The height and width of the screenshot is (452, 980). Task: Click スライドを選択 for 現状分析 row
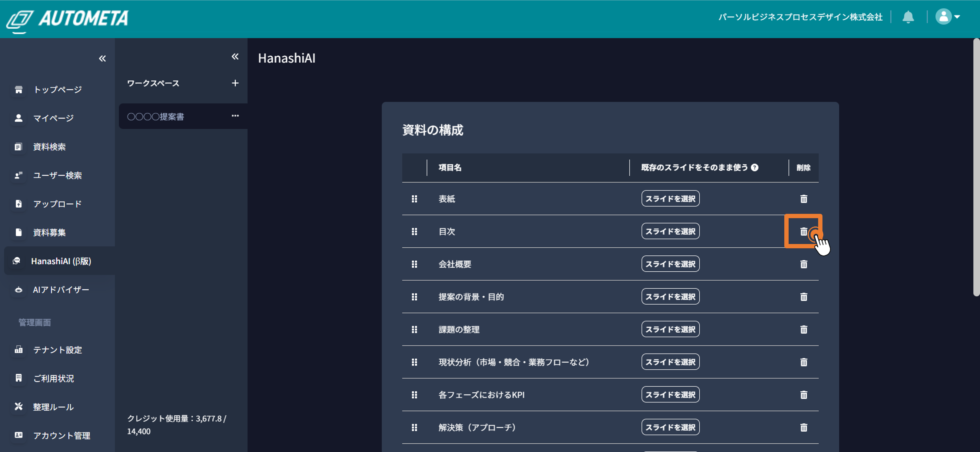pyautogui.click(x=670, y=362)
